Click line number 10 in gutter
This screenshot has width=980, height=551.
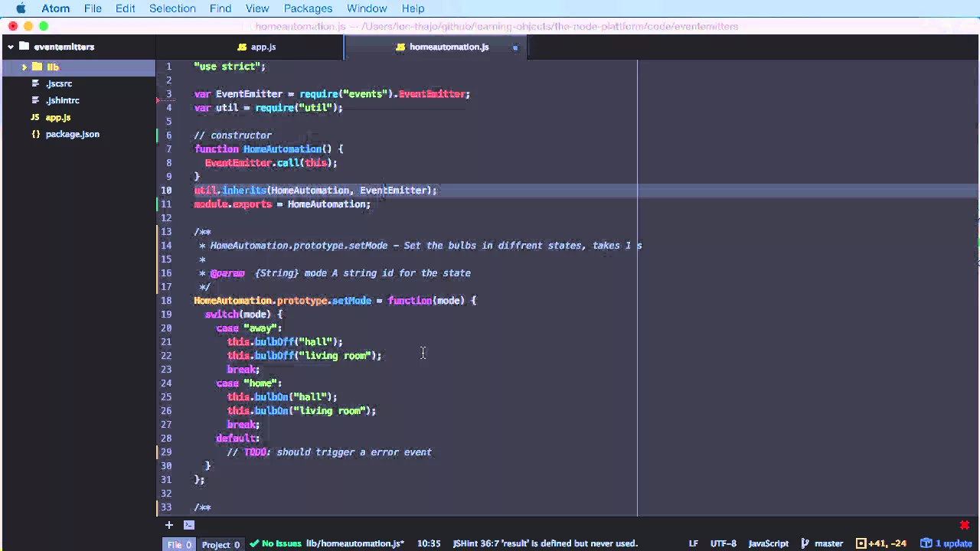click(166, 191)
